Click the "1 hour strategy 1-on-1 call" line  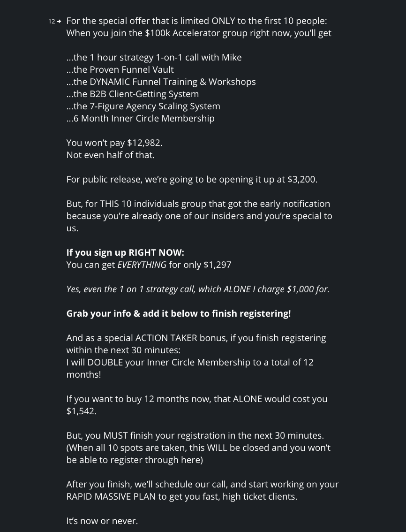pyautogui.click(x=154, y=58)
